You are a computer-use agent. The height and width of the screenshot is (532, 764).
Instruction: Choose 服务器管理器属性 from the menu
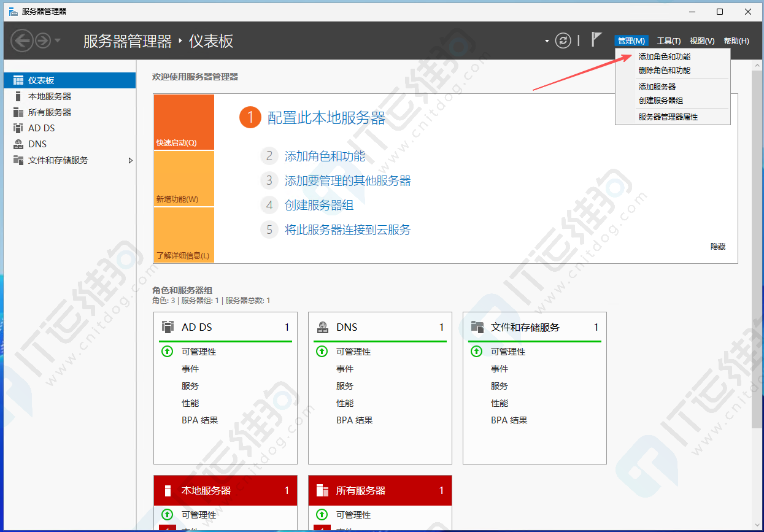pos(668,117)
